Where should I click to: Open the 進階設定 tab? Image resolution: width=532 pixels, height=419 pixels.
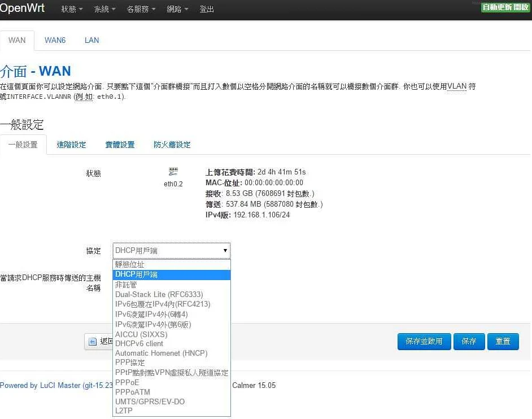pyautogui.click(x=71, y=145)
